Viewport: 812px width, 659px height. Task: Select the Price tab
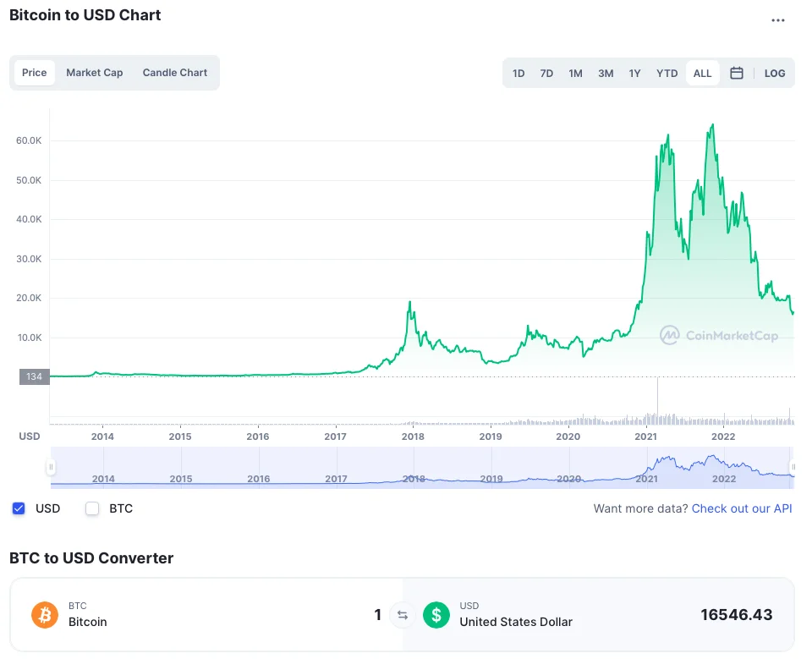click(x=35, y=73)
